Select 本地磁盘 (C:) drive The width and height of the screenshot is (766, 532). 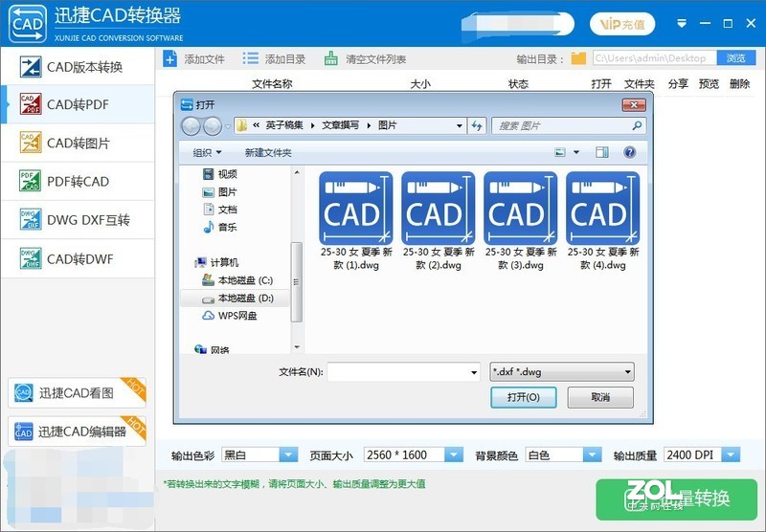[x=237, y=280]
